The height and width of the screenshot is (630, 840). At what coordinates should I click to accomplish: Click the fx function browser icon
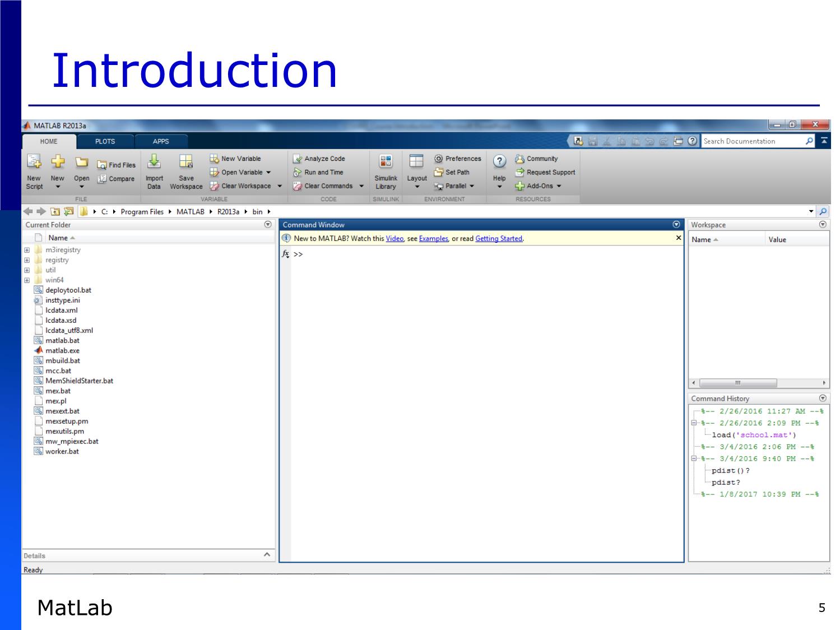point(285,254)
